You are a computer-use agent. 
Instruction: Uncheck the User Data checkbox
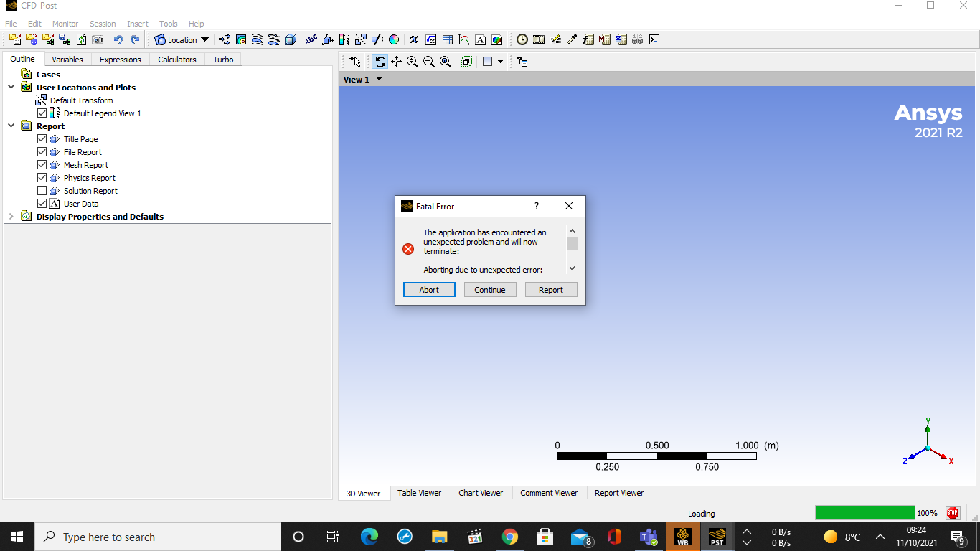[42, 204]
